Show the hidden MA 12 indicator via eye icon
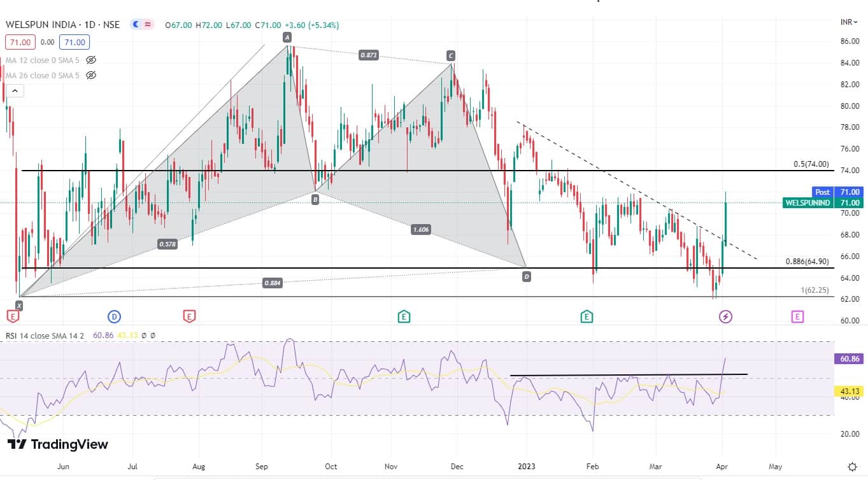The image size is (868, 480). pyautogui.click(x=91, y=60)
